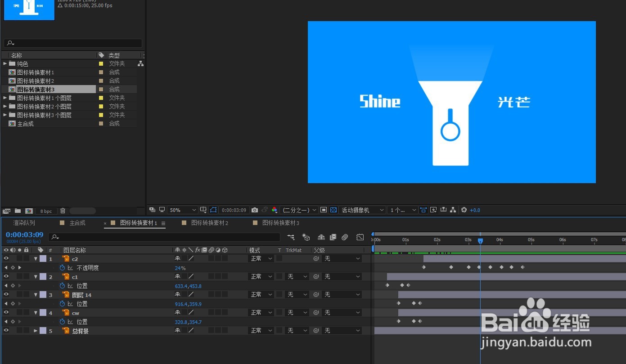Open the 活动摄像机 camera view dropdown

(x=363, y=210)
